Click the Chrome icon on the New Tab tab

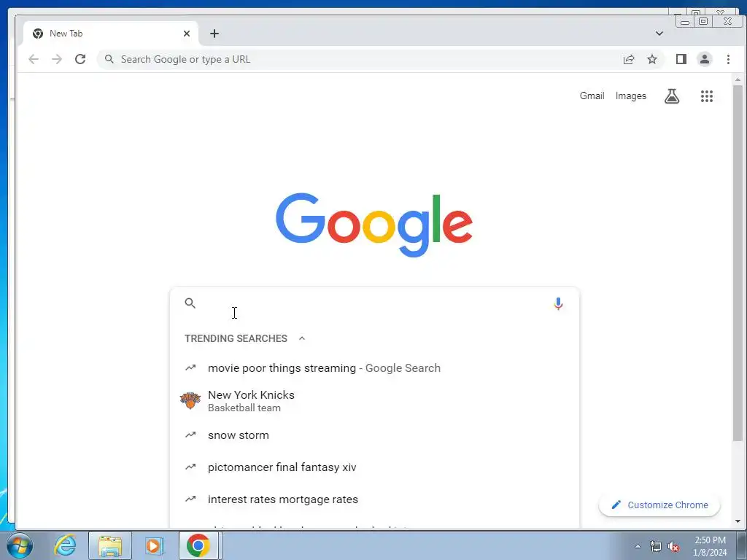[x=38, y=34]
